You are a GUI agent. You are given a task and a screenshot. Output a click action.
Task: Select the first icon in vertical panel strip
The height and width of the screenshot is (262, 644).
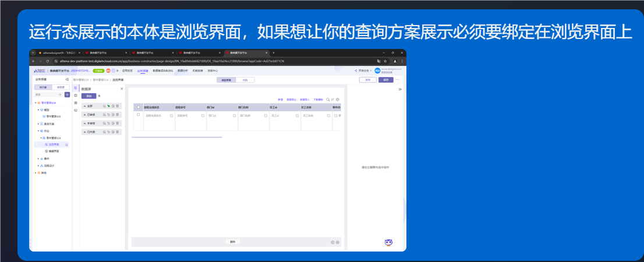75,88
